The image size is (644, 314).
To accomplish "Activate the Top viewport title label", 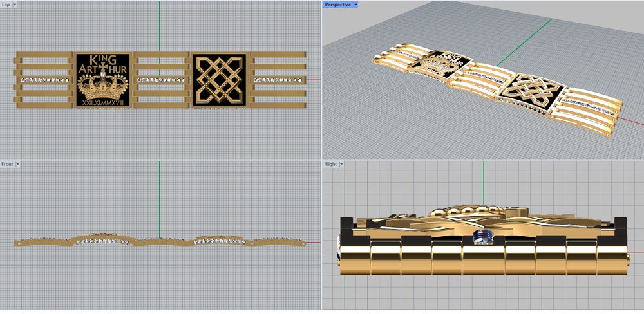I will [6, 5].
